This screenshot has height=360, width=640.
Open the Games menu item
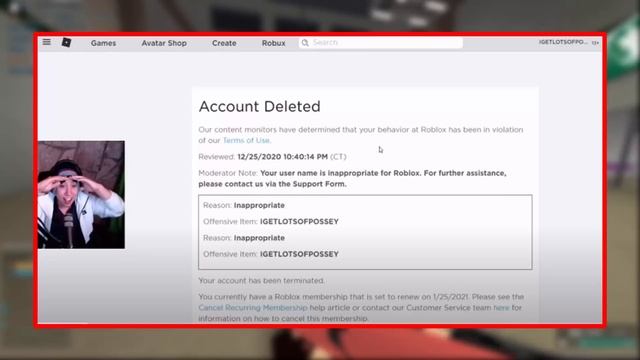103,43
